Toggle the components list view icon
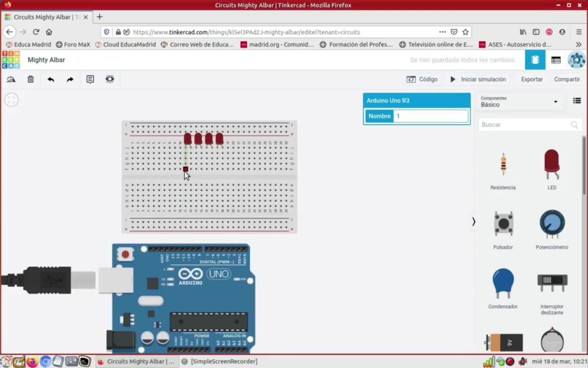 pos(577,101)
